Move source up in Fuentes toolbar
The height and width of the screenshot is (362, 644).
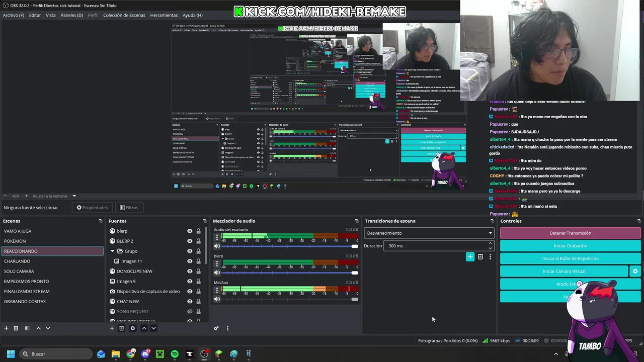(x=144, y=328)
